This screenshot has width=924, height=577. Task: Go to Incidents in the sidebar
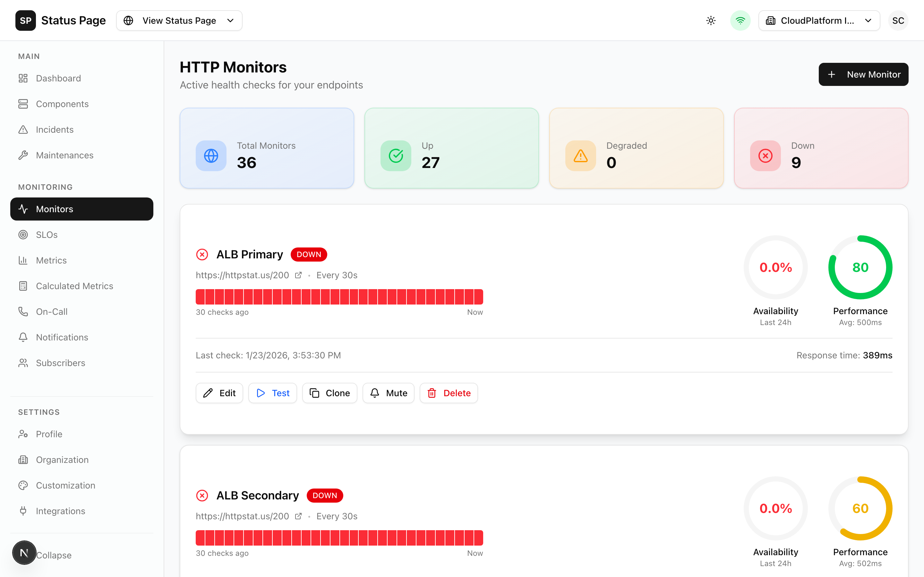[x=55, y=130]
